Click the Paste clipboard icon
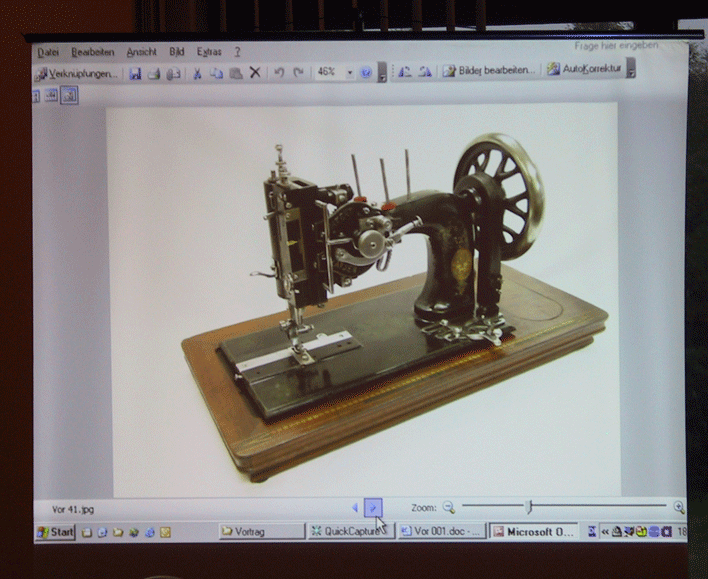 (x=236, y=73)
